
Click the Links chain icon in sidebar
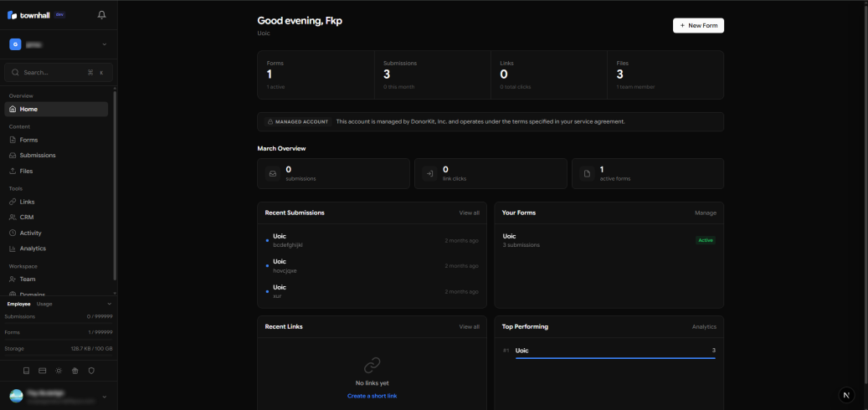(x=13, y=202)
